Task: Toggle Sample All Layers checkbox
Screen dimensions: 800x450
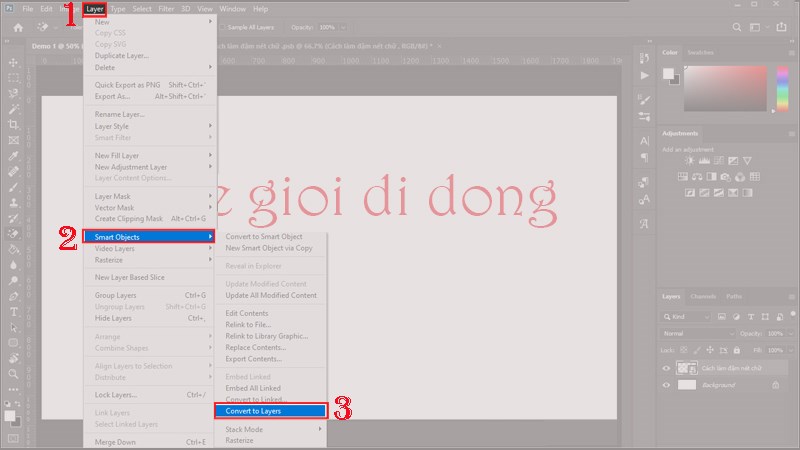Action: 223,28
